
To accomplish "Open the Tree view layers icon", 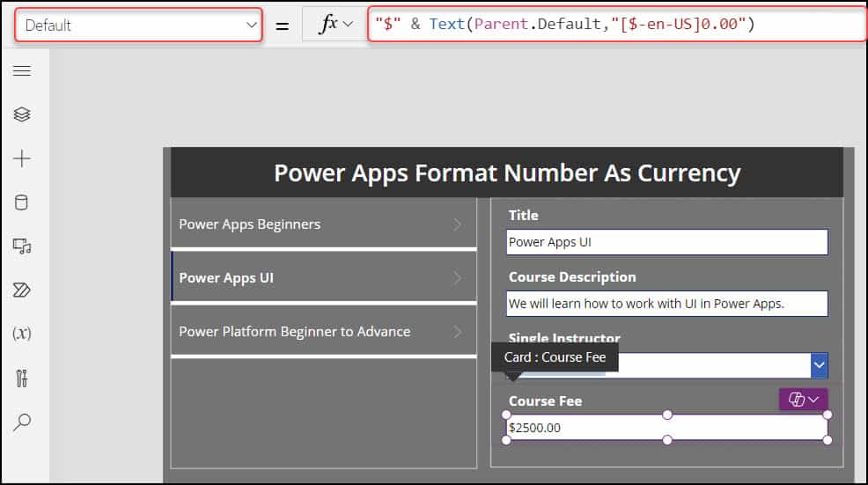I will [x=22, y=114].
